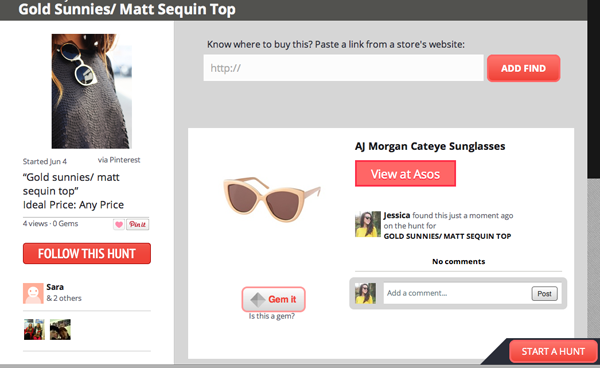
Task: Click the Pin it Pinterest button
Action: (138, 224)
